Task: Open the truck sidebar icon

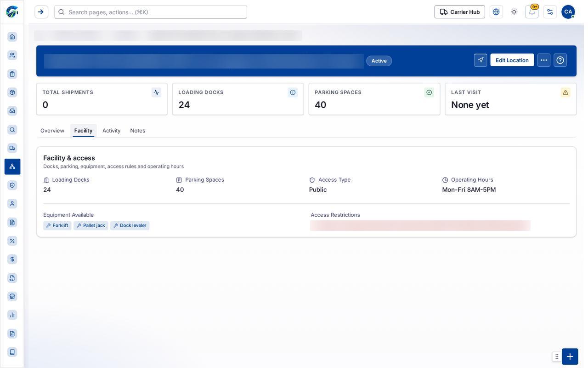Action: tap(12, 148)
